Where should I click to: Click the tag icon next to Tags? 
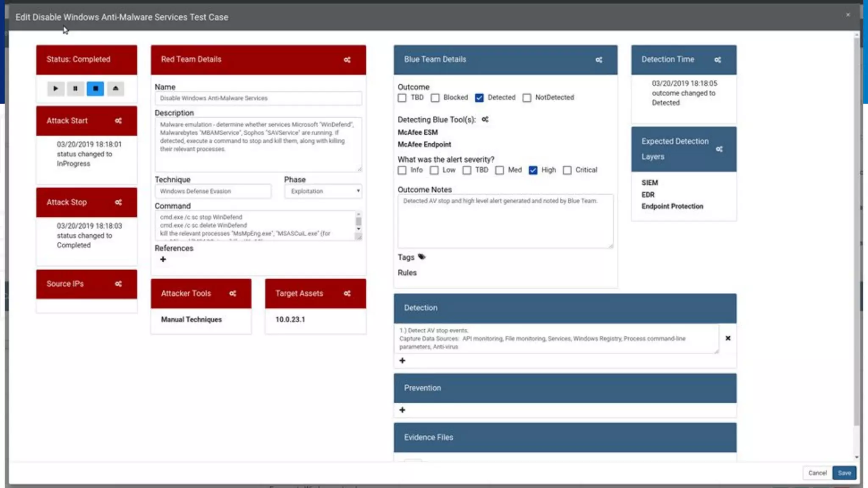pyautogui.click(x=422, y=257)
